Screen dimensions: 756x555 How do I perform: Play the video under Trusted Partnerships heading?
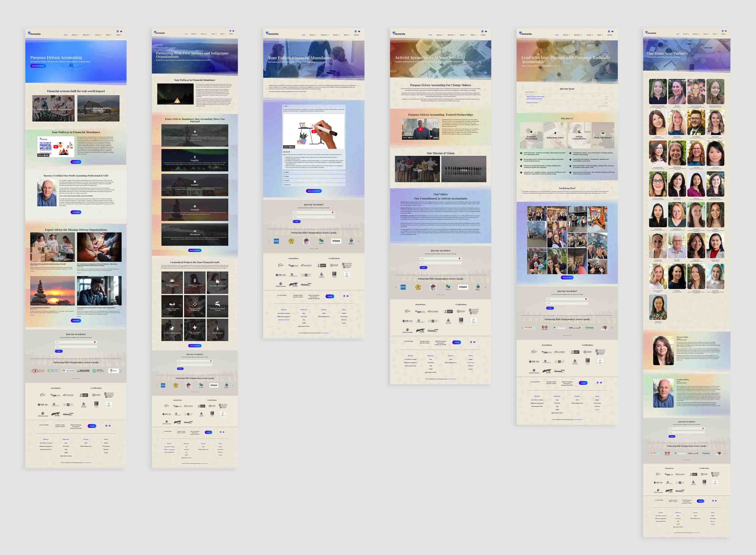pos(420,129)
